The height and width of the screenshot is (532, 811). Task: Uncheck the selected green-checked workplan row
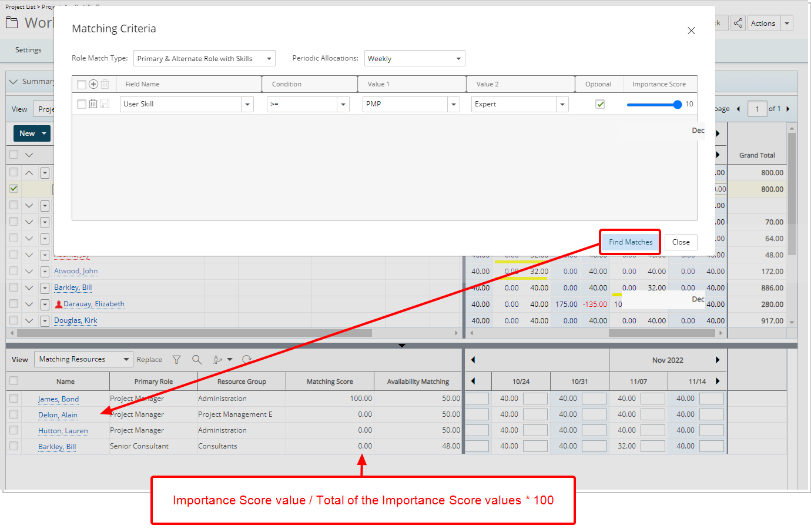coord(14,189)
